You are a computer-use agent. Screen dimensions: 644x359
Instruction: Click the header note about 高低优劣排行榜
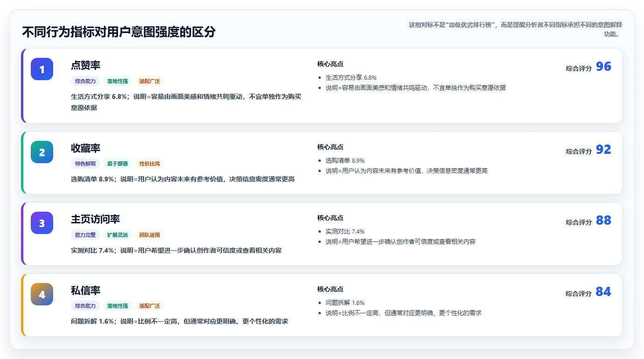515,29
